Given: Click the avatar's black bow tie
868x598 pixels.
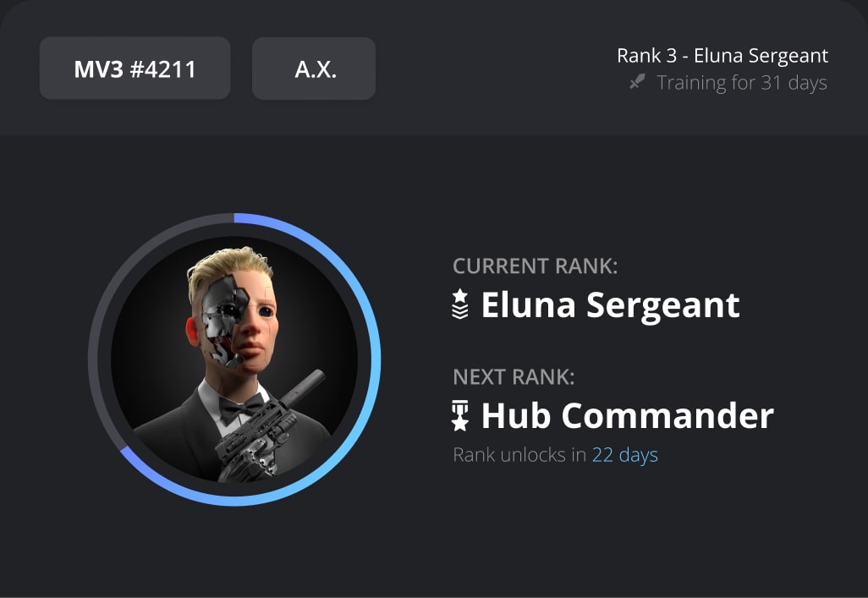Looking at the screenshot, I should (x=241, y=409).
